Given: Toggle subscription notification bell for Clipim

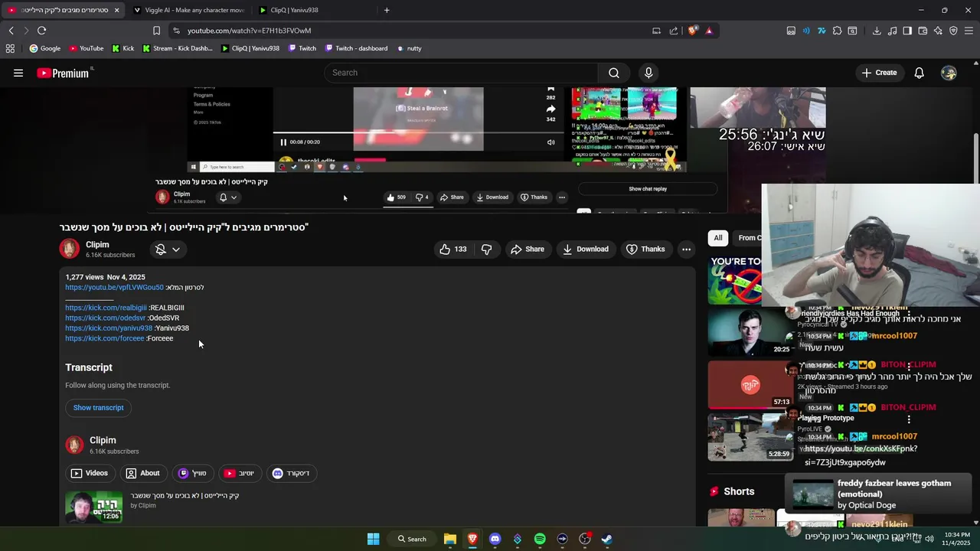Looking at the screenshot, I should 160,249.
